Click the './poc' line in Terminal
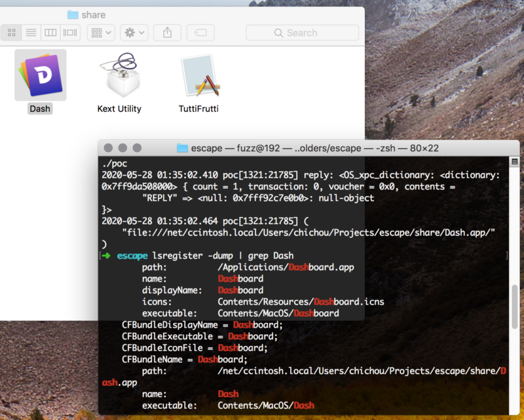This screenshot has height=420, width=524. click(115, 164)
